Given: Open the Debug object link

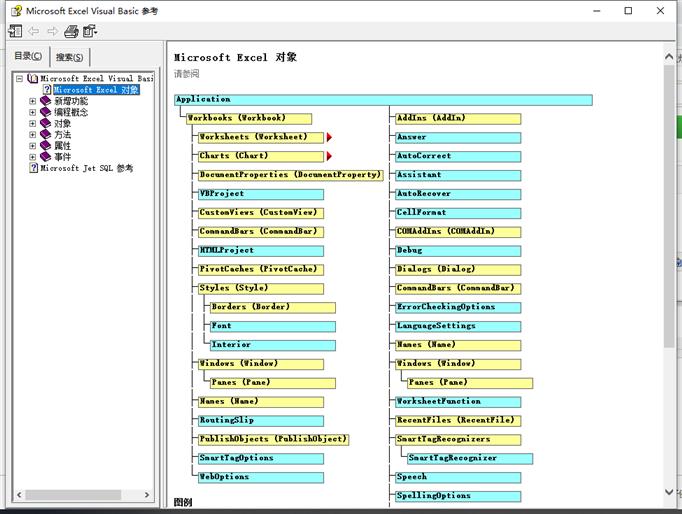Looking at the screenshot, I should pos(458,250).
